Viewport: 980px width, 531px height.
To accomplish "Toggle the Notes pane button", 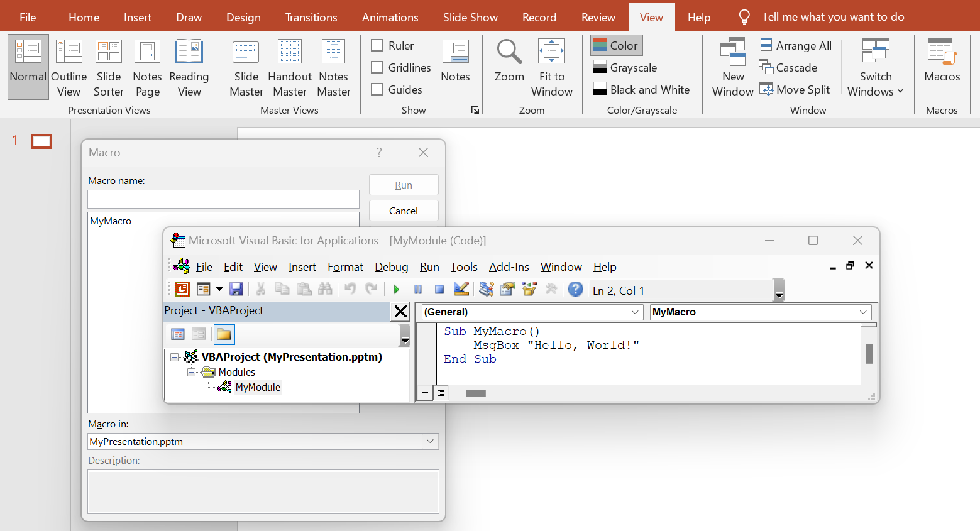I will (x=455, y=60).
